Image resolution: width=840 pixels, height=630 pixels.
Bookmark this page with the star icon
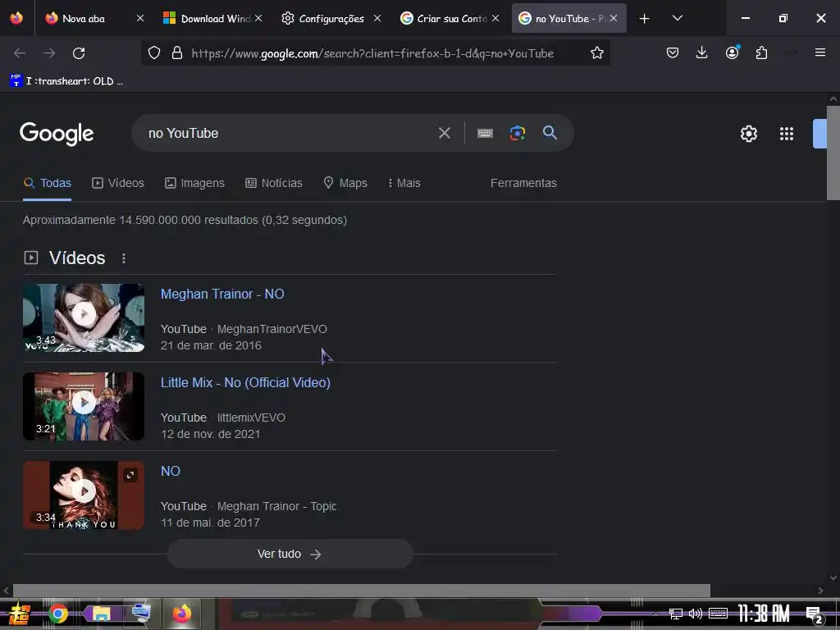[597, 53]
